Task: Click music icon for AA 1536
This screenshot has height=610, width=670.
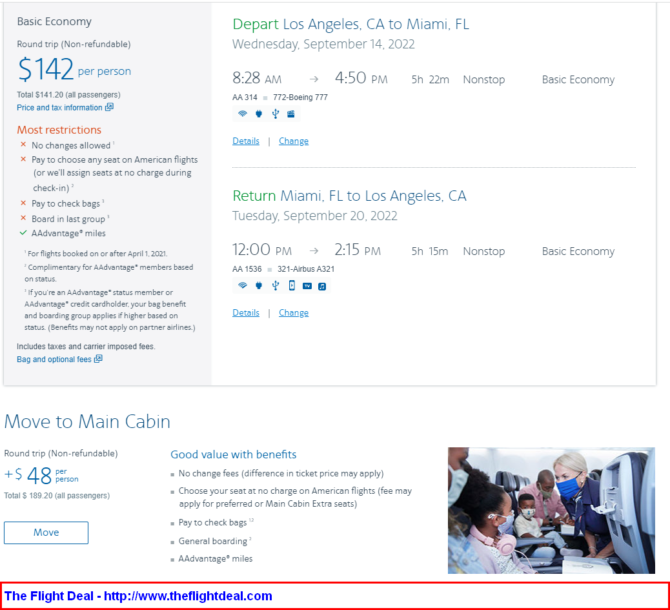Action: pyautogui.click(x=322, y=286)
